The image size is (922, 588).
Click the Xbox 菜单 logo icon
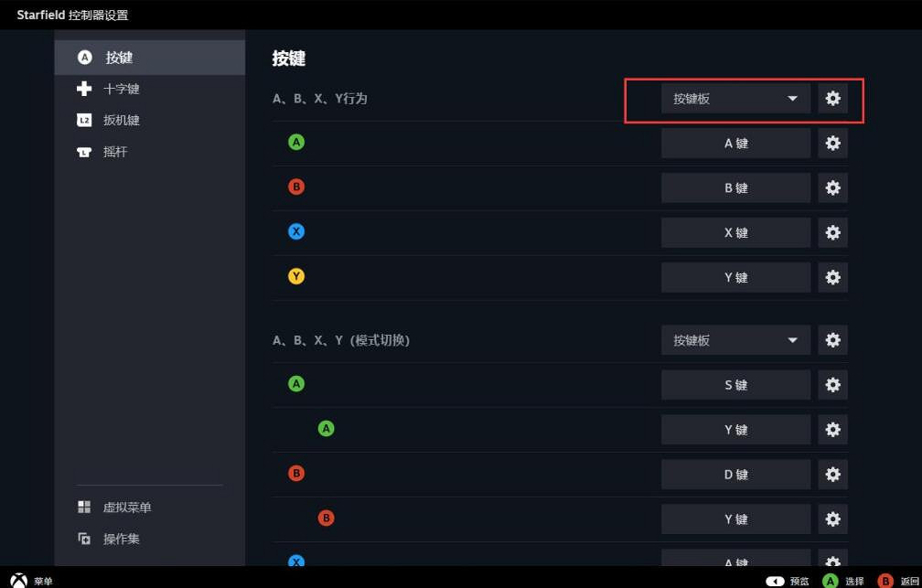[x=18, y=580]
